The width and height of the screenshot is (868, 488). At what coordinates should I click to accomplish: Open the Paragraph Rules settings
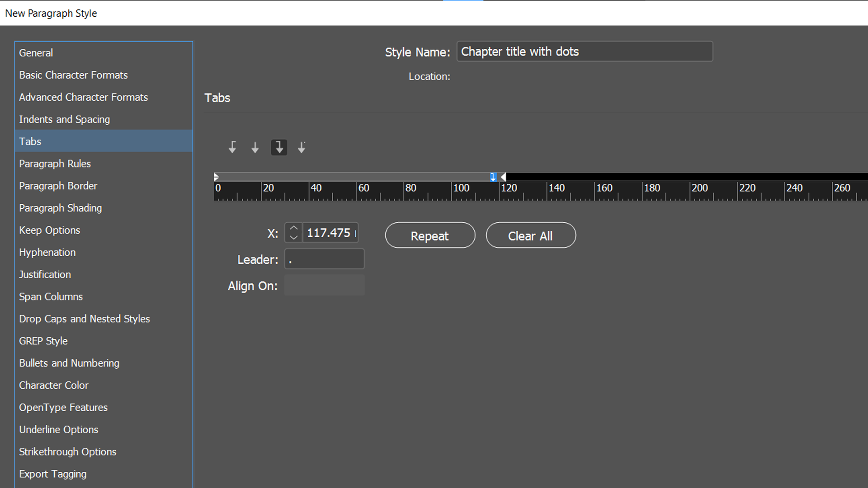coord(55,163)
